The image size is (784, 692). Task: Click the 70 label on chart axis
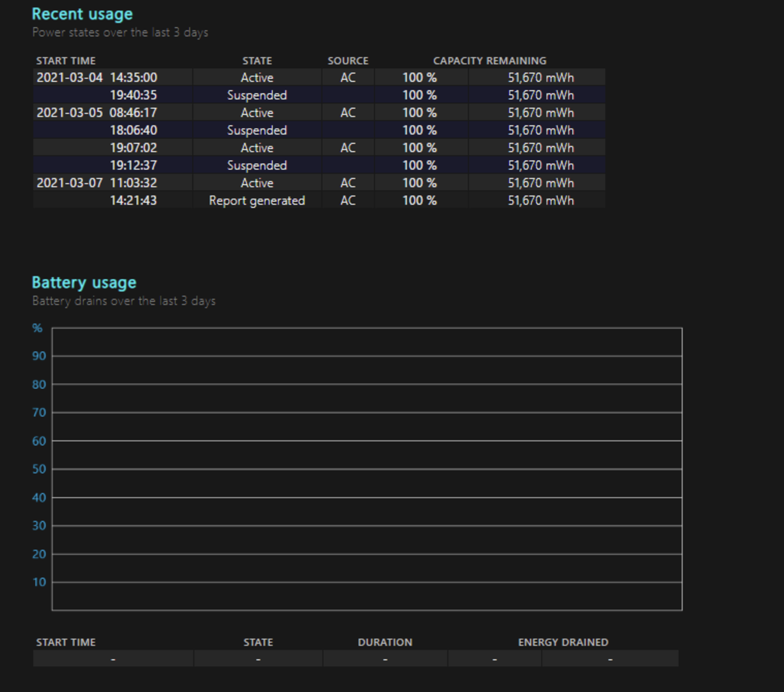(x=39, y=413)
